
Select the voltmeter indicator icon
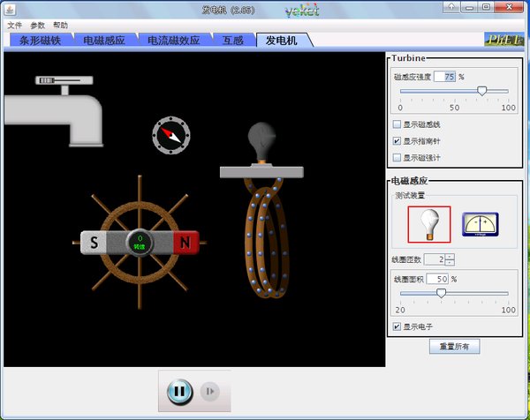click(x=480, y=224)
